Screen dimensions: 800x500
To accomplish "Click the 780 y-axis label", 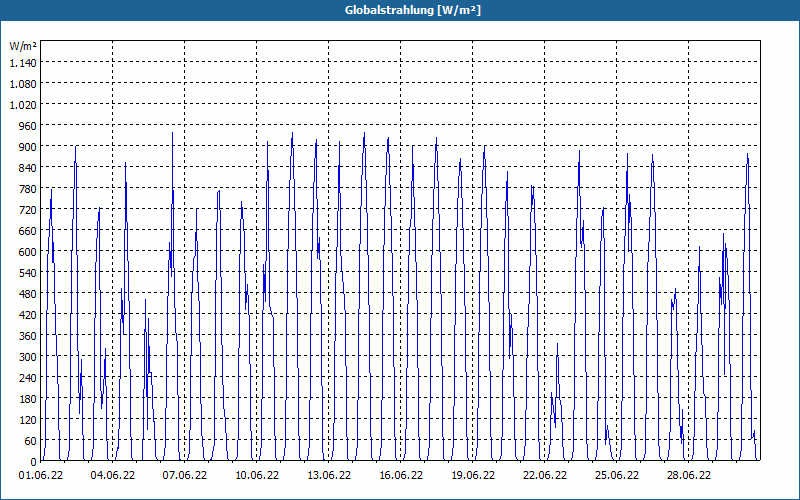I will 28,188.
